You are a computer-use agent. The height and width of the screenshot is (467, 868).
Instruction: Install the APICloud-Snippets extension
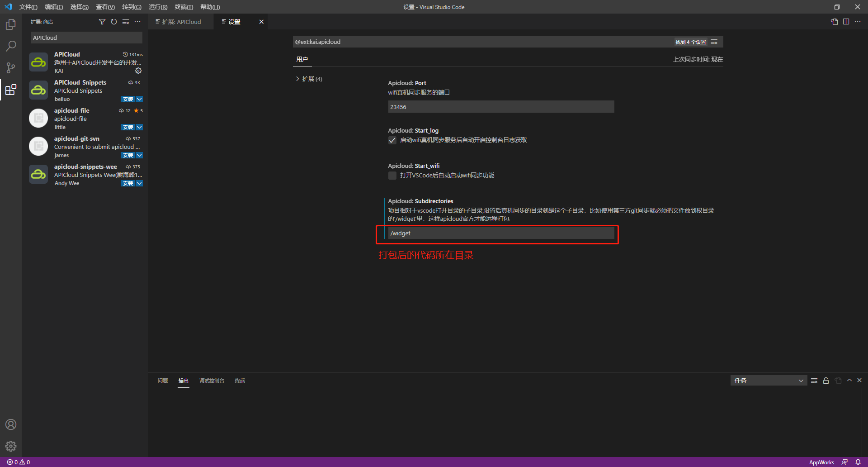(x=128, y=99)
